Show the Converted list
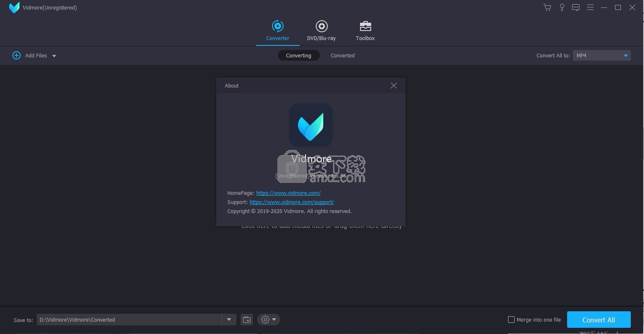Viewport: 644px width, 334px height. [343, 55]
